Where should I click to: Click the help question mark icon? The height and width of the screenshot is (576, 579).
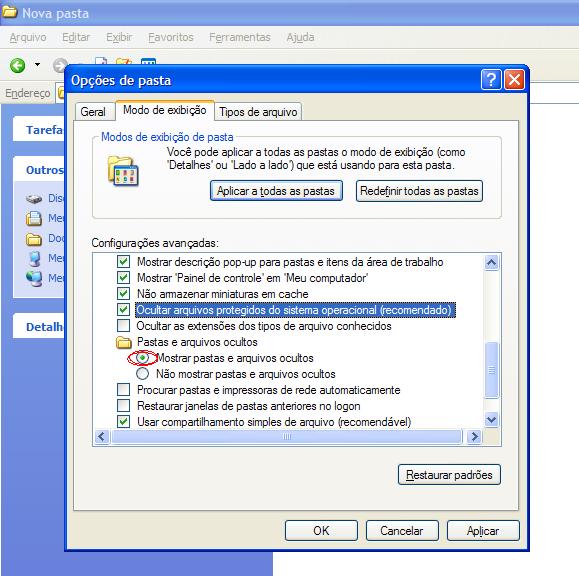click(491, 79)
